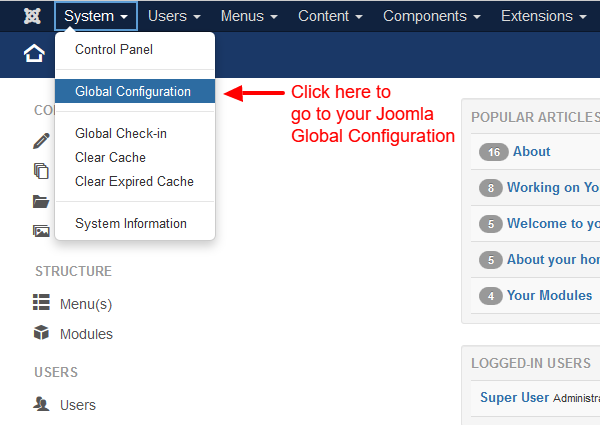Click the Super User logged-in link
Viewport: 600px width, 425px height.
(514, 397)
